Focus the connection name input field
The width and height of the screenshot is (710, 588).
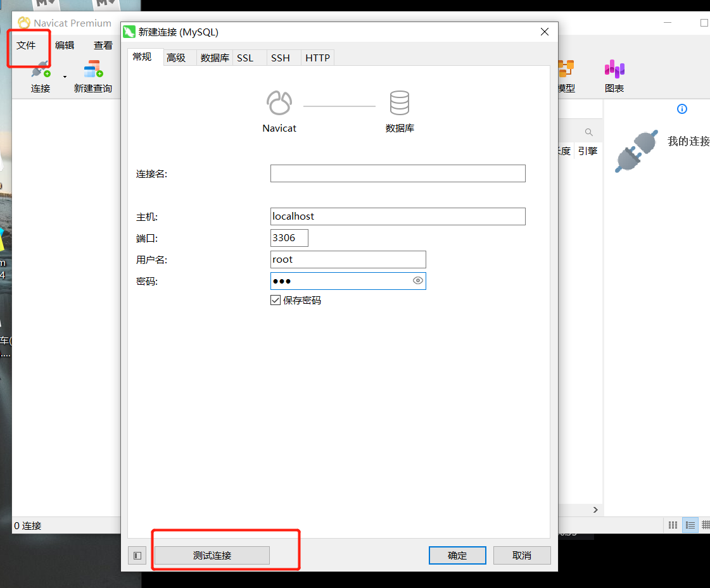click(398, 173)
